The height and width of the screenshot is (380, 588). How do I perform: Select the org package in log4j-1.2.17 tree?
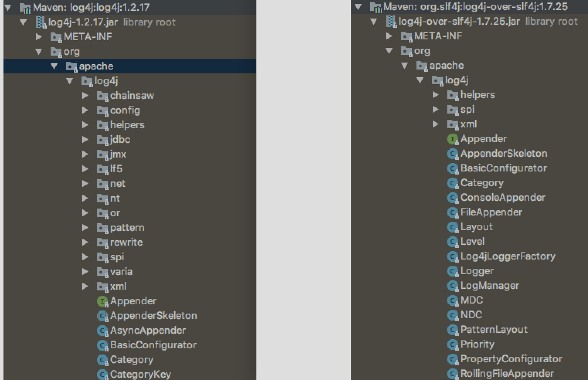click(71, 51)
